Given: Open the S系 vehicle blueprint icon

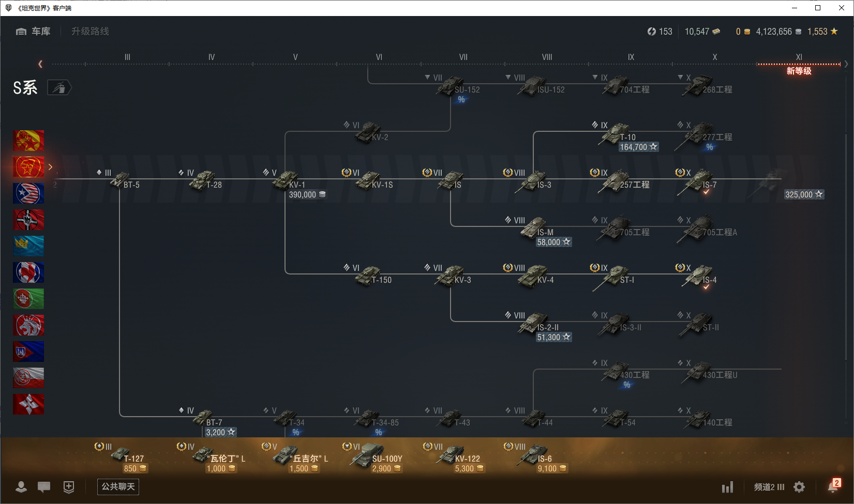Looking at the screenshot, I should click(x=59, y=88).
